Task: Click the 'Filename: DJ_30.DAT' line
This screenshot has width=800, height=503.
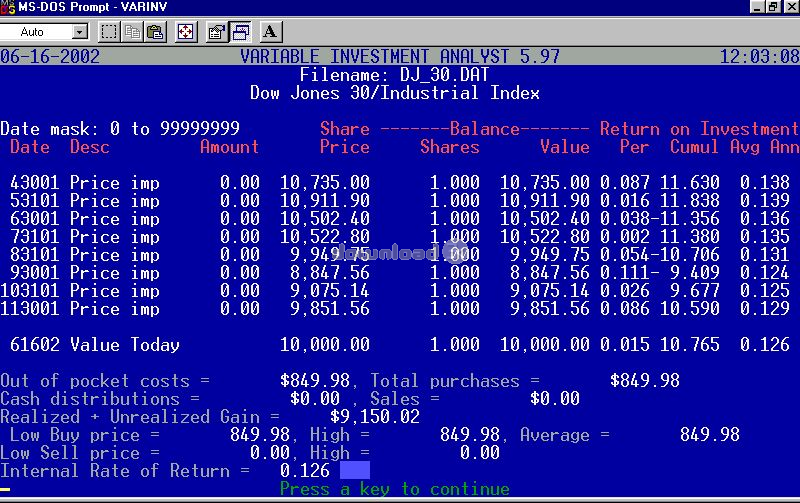Action: click(394, 75)
